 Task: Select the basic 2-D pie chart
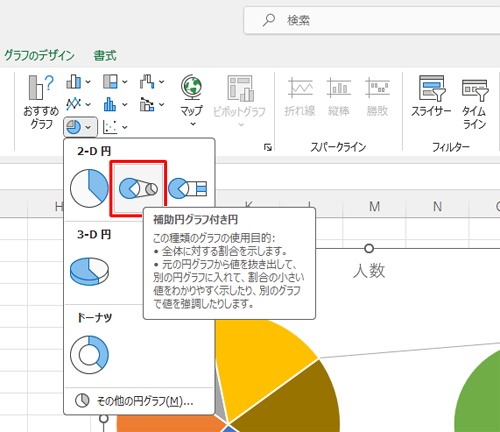[89, 188]
